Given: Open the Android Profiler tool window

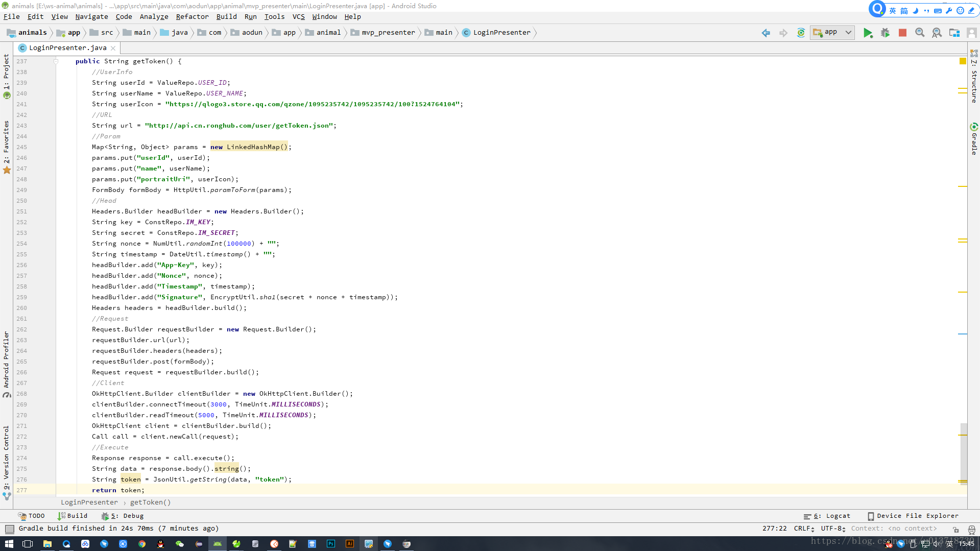Looking at the screenshot, I should pyautogui.click(x=7, y=365).
